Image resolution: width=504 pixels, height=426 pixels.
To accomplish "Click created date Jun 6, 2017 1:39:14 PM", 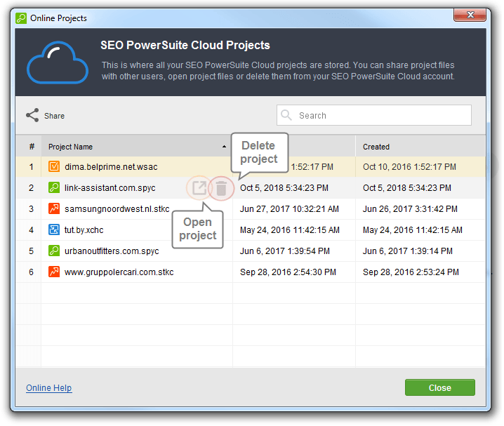I will (408, 251).
